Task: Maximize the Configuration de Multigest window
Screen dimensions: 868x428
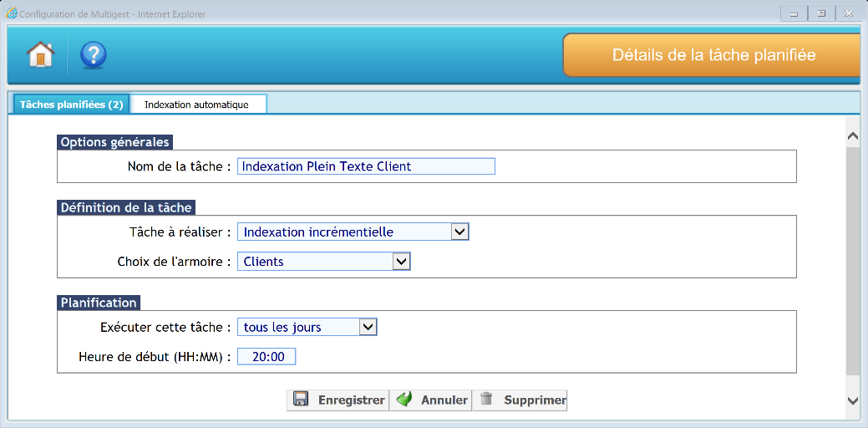Action: tap(821, 13)
